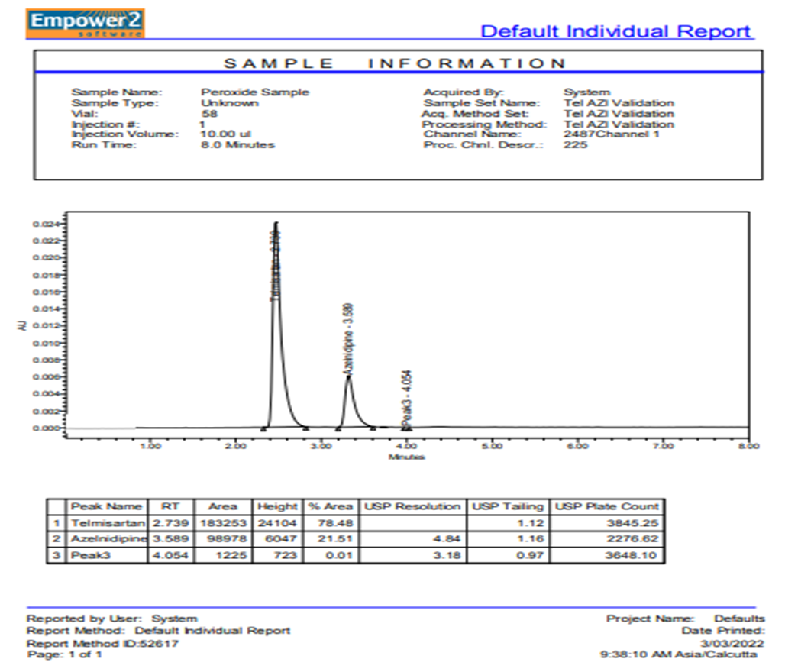Click the AU y-axis label
This screenshot has height=672, width=785.
tap(21, 325)
